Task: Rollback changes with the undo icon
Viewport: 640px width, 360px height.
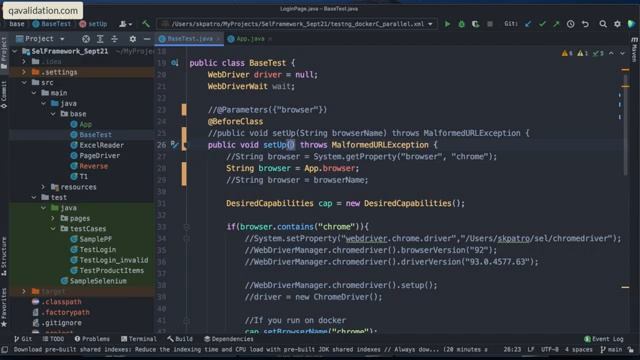Action: tap(585, 24)
